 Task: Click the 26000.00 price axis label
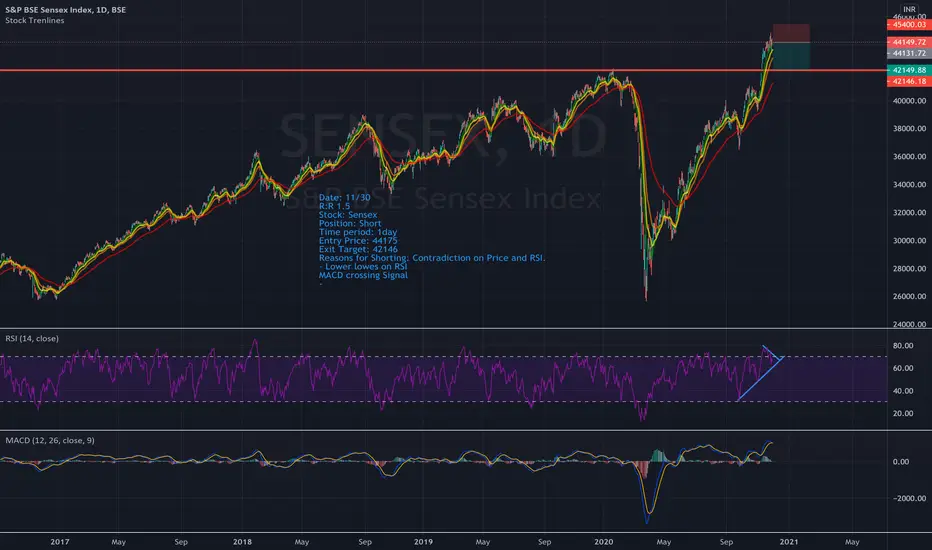[x=909, y=297]
